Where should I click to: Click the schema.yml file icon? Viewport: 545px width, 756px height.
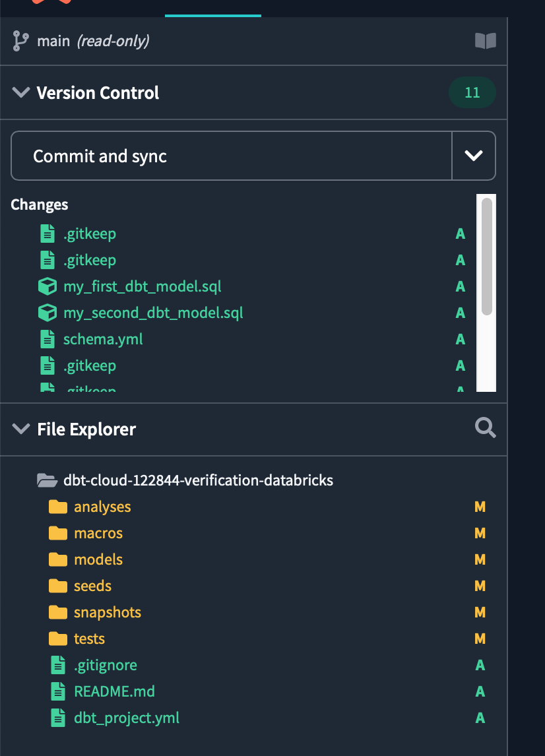click(x=48, y=339)
